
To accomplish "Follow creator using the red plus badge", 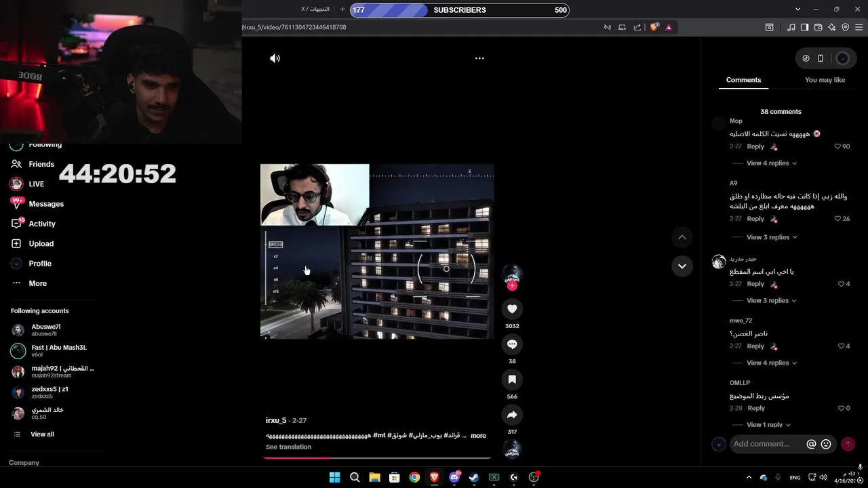I will 512,286.
